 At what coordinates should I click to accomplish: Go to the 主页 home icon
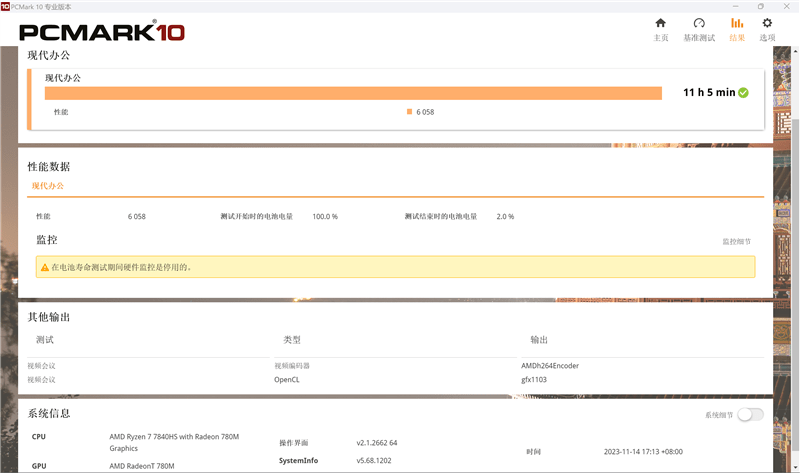(660, 23)
